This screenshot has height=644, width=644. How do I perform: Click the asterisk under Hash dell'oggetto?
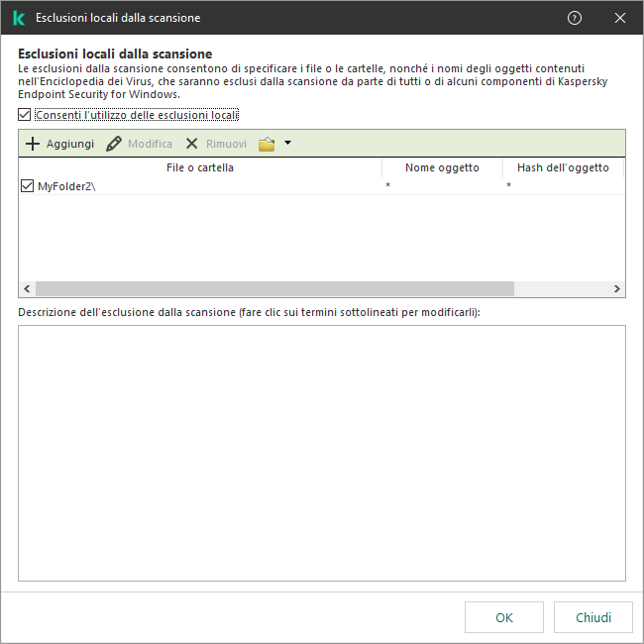coord(508,185)
